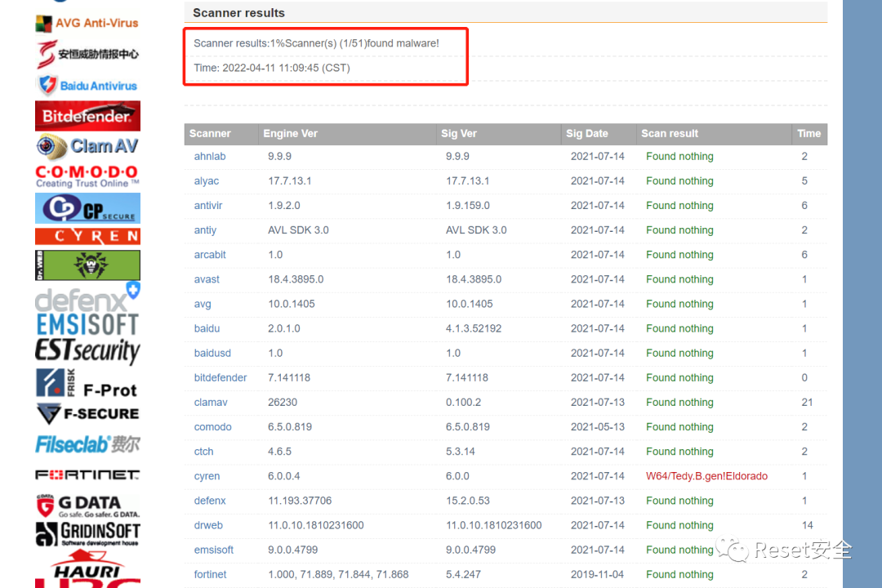This screenshot has height=588, width=882.
Task: Select the W64/Tedy.B.gen!Eldorado detection text
Action: point(706,476)
